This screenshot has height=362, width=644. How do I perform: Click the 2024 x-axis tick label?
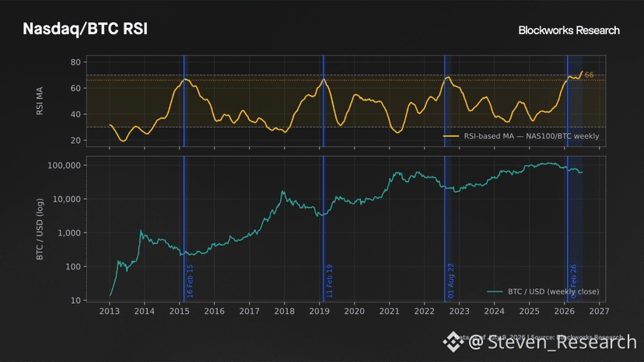(494, 311)
